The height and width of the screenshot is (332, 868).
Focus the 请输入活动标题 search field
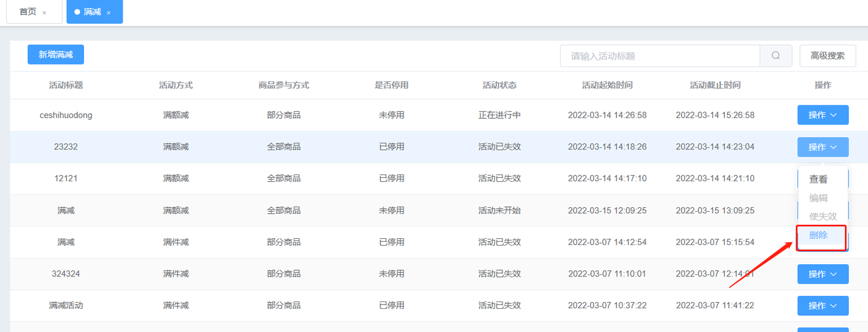(660, 56)
